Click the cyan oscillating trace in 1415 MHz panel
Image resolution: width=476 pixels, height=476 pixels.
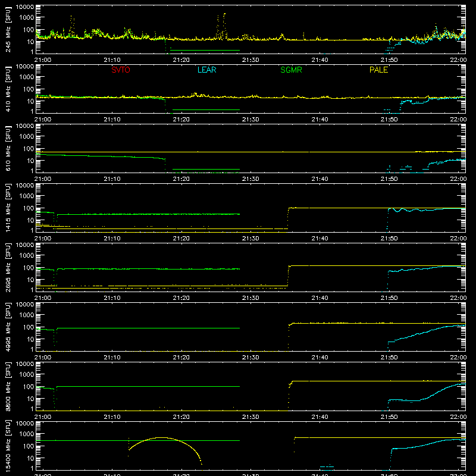click(425, 209)
